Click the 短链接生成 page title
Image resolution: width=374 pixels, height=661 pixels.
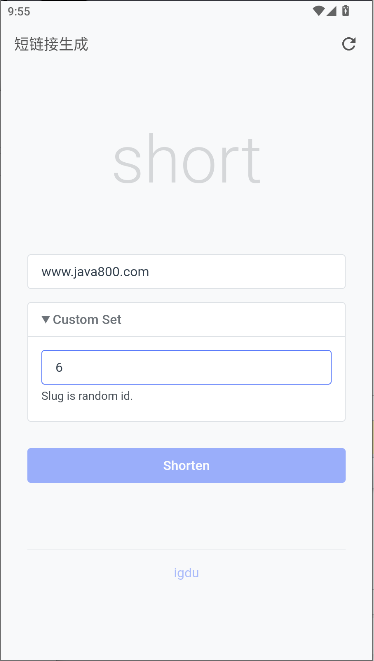coord(51,44)
